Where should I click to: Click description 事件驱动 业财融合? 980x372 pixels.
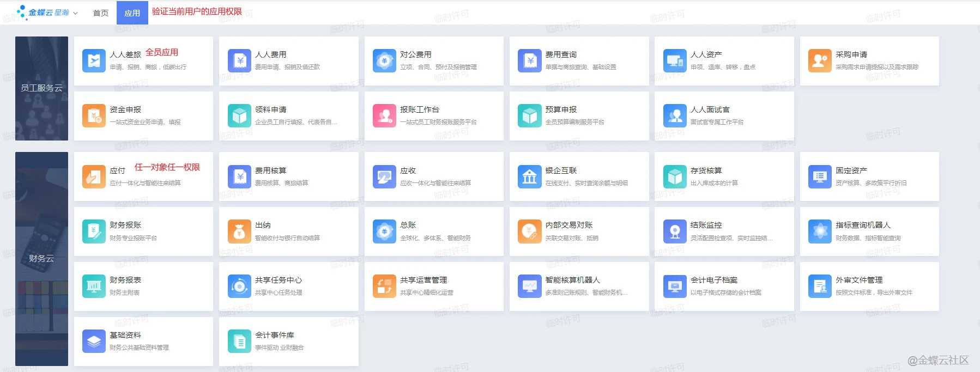[x=279, y=347]
